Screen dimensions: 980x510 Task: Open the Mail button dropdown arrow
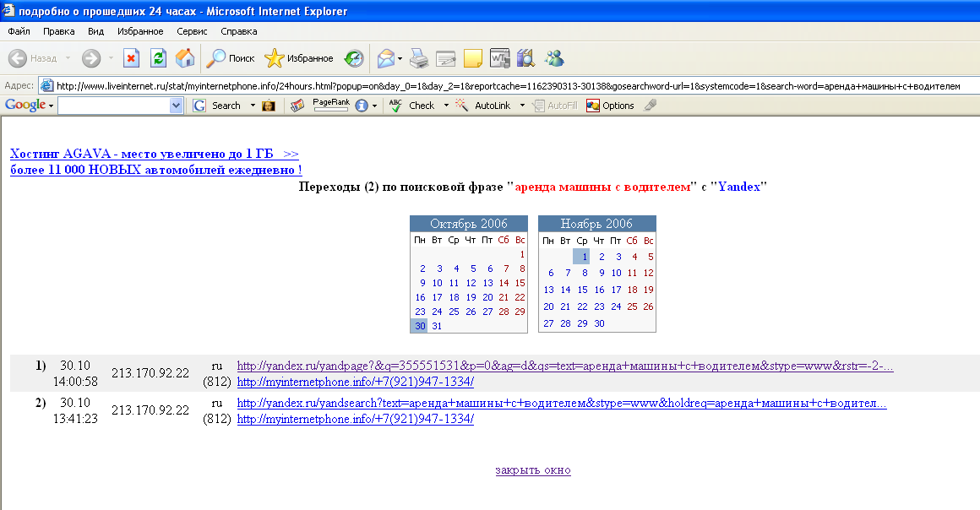(x=400, y=58)
